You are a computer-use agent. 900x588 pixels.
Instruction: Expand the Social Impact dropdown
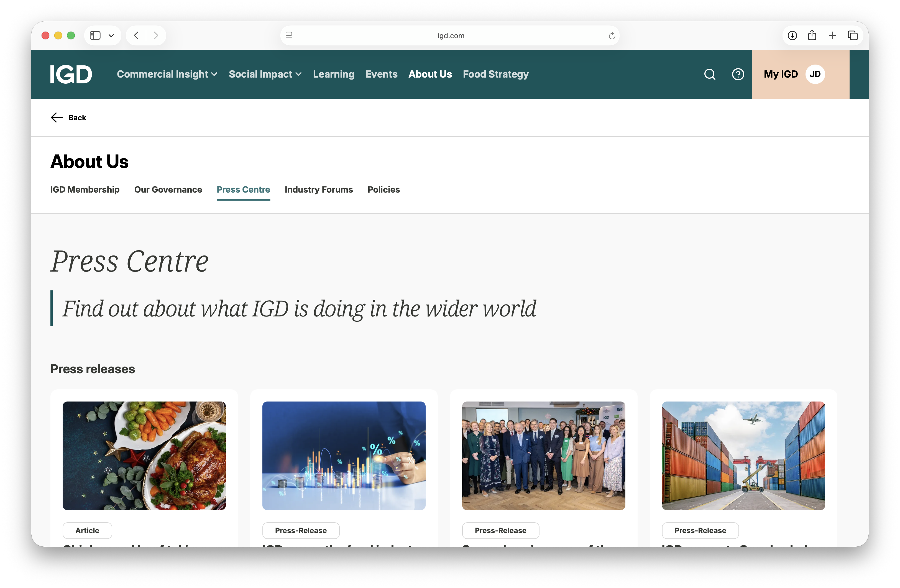tap(265, 74)
